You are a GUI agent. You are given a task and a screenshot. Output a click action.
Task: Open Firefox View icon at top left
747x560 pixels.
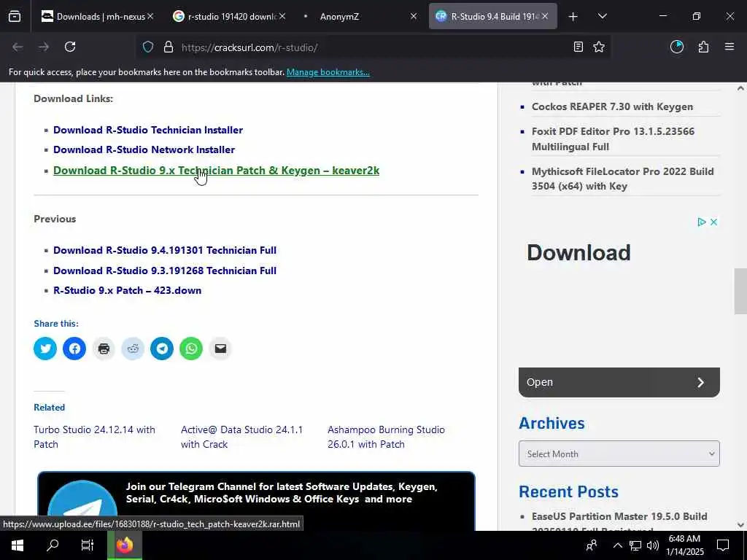click(15, 17)
